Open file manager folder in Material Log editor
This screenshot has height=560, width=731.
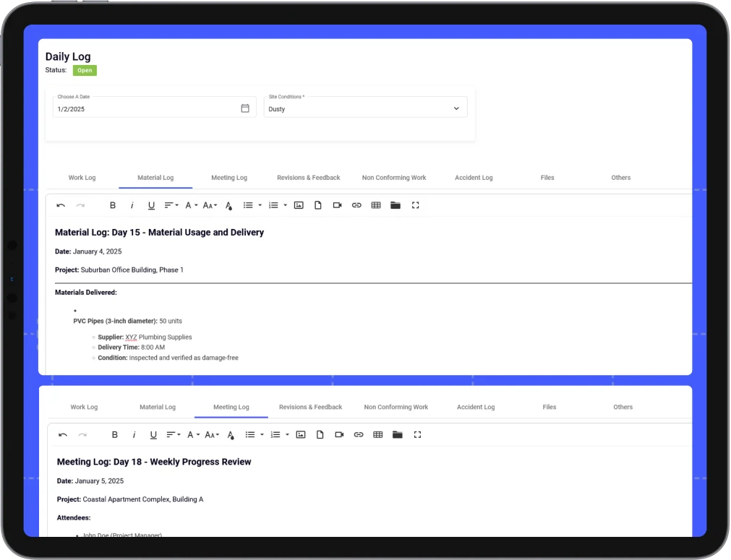pos(396,205)
